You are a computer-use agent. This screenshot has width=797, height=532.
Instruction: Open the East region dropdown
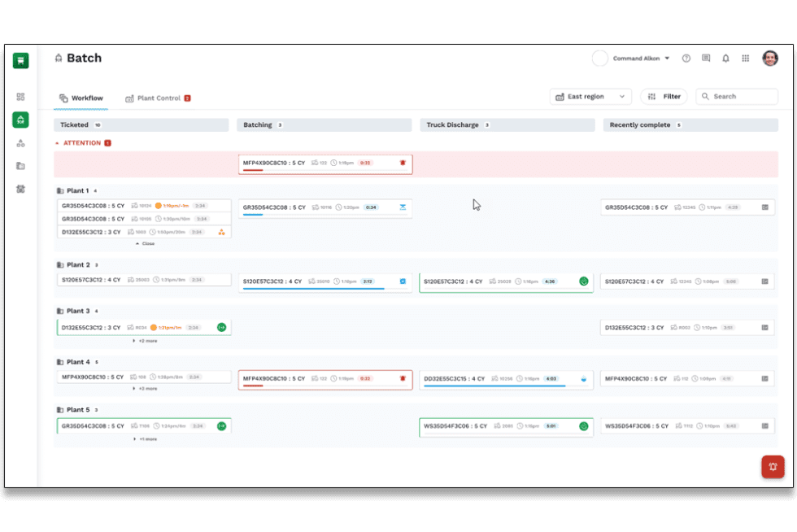(x=590, y=97)
